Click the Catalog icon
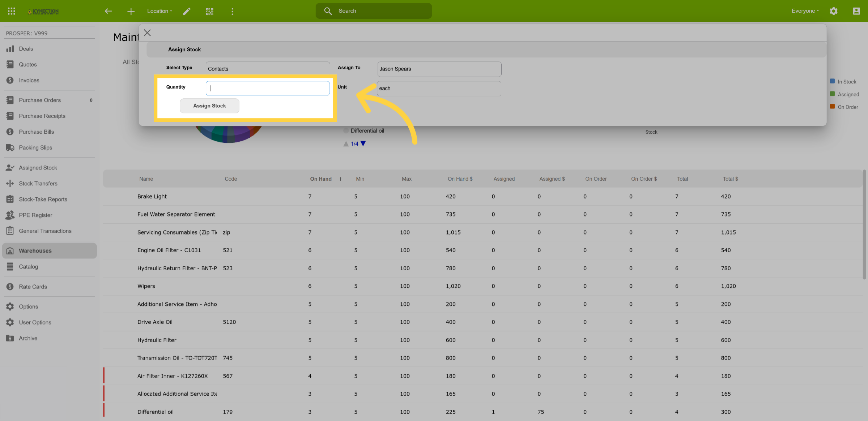 tap(10, 267)
